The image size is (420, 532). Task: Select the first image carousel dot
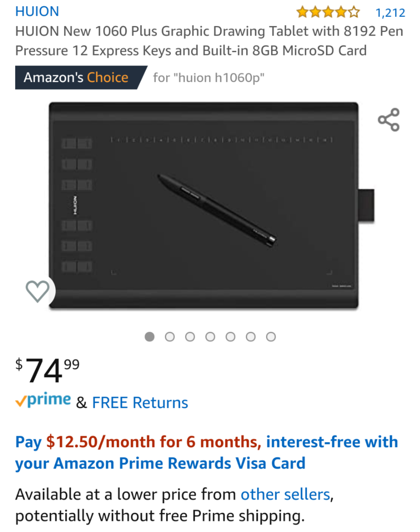[x=150, y=337]
